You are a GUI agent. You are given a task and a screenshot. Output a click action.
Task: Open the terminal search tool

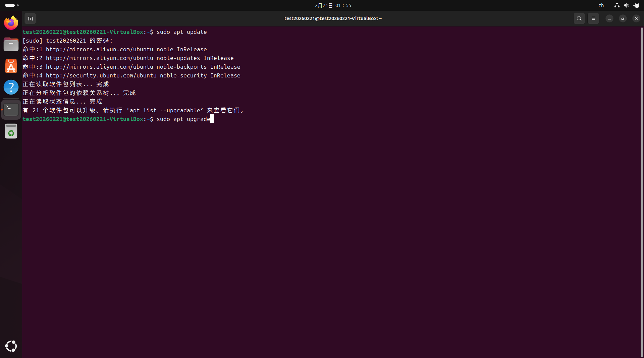[579, 18]
